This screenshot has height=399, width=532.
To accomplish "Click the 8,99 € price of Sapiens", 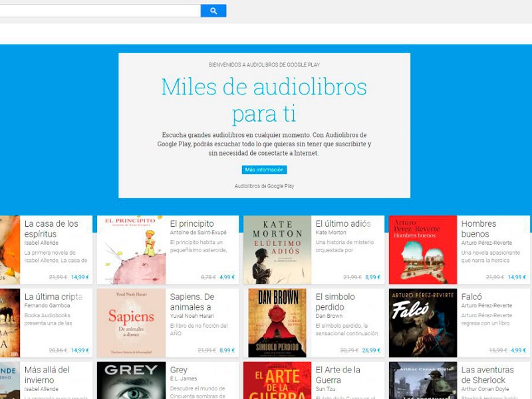I will point(227,350).
